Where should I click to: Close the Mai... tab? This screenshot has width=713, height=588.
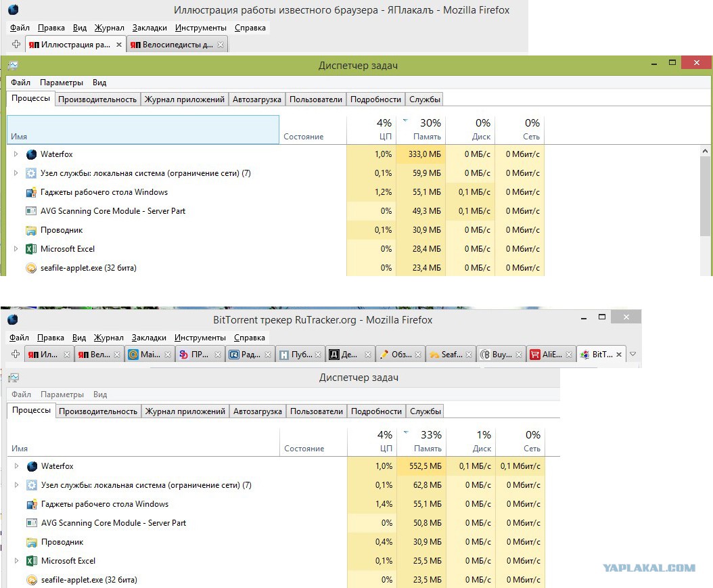167,355
